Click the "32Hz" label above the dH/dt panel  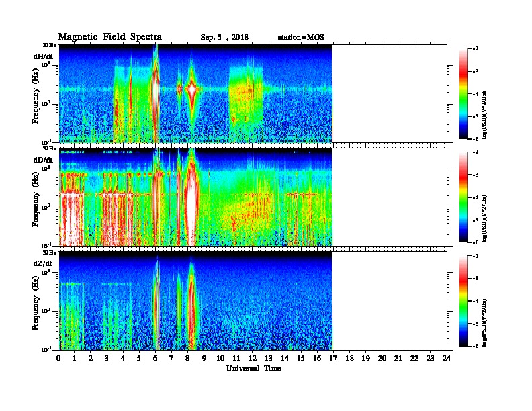[50, 45]
